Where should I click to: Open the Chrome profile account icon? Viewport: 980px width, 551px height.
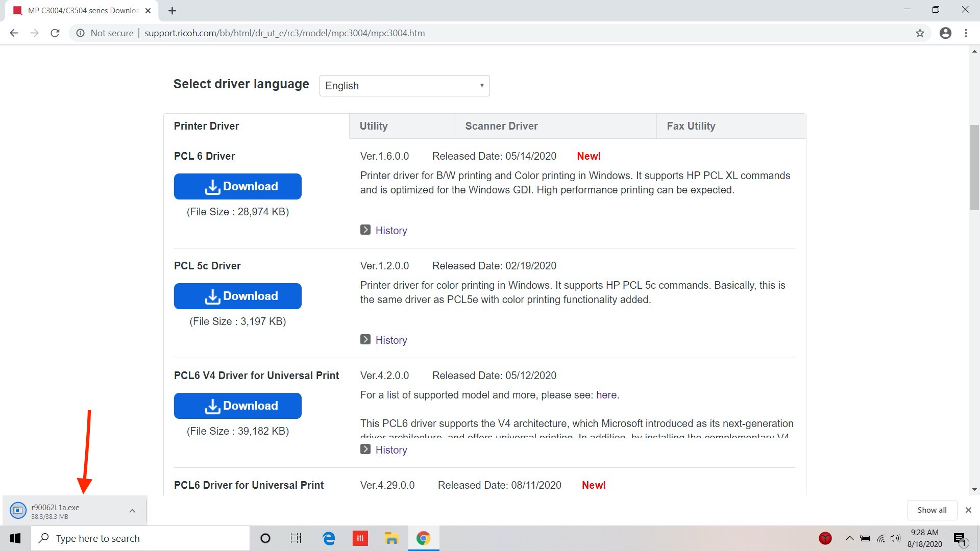945,33
